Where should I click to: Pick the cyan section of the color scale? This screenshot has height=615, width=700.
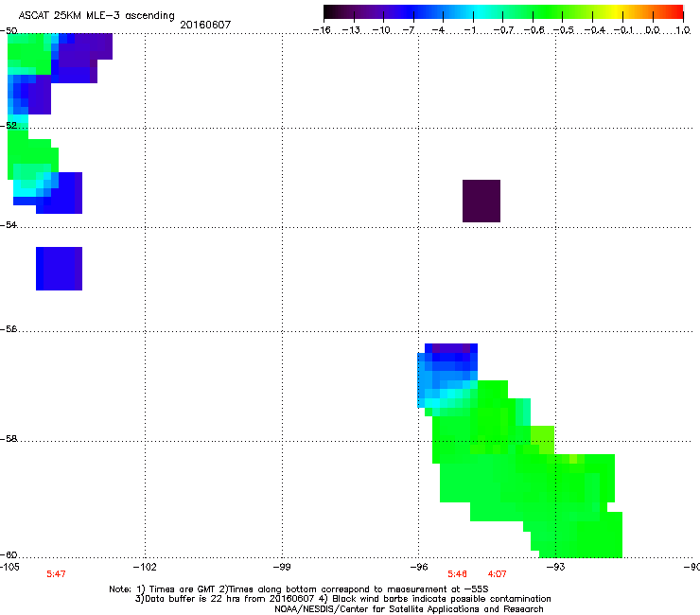pyautogui.click(x=478, y=11)
